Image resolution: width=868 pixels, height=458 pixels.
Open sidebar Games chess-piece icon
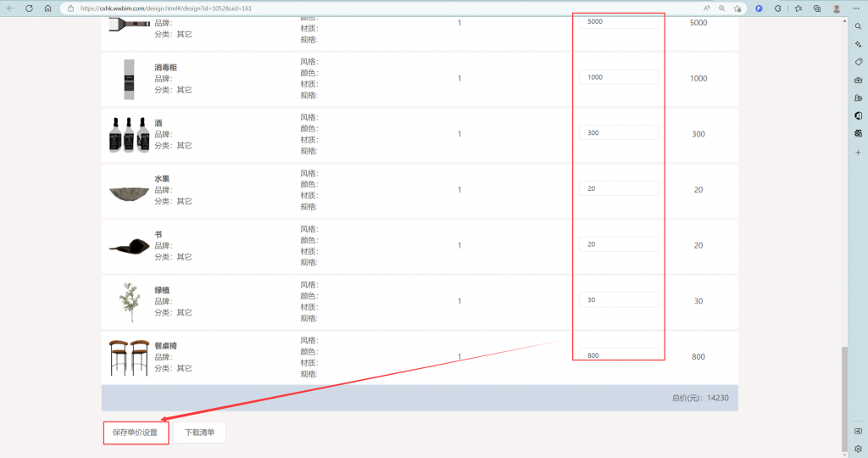858,98
